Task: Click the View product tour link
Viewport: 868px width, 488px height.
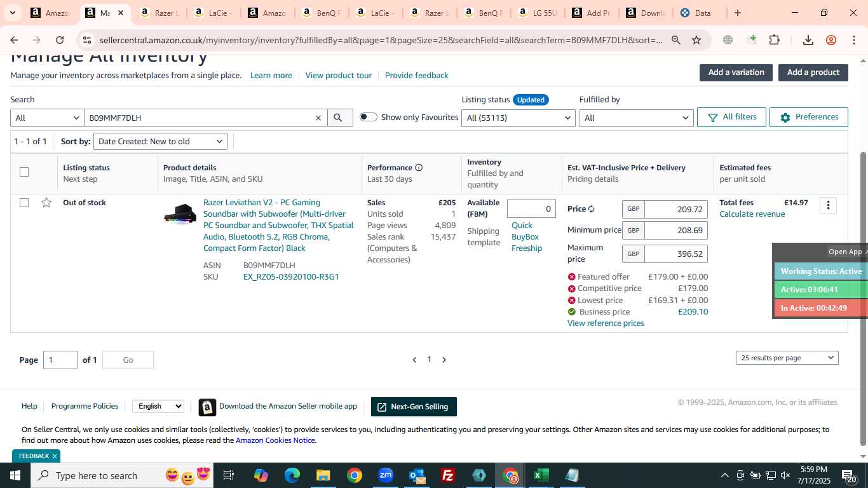Action: coord(339,76)
